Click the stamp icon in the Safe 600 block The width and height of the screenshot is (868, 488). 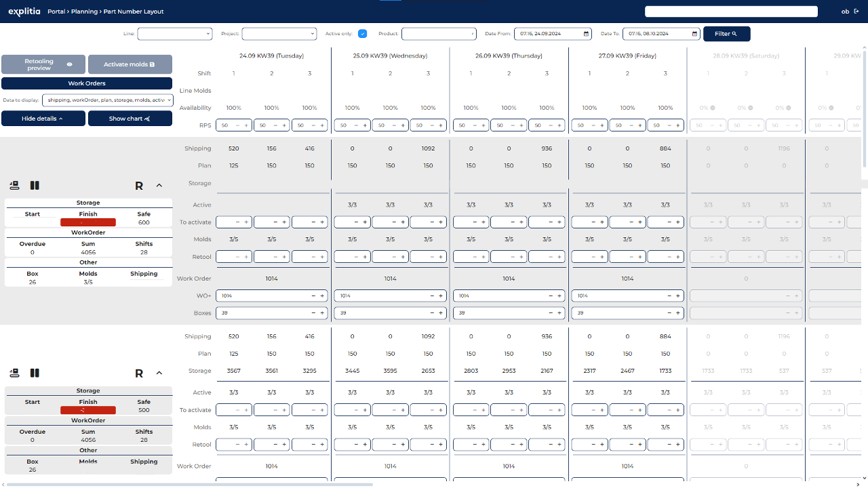point(14,186)
